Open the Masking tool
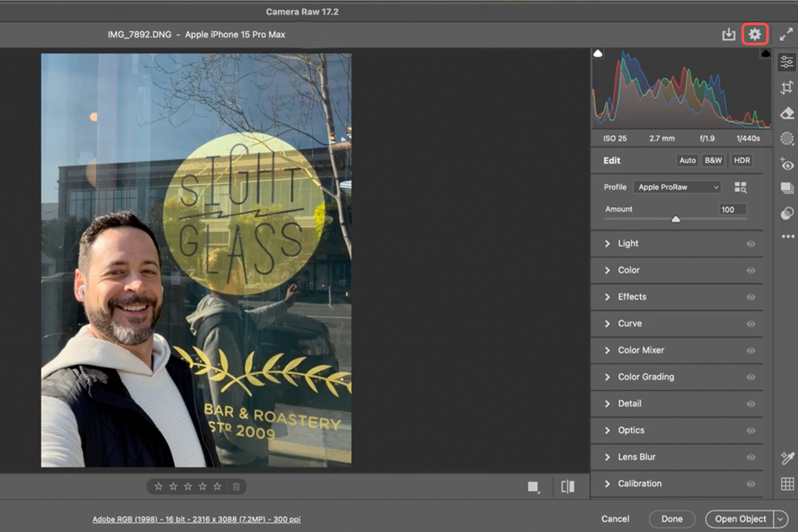 (787, 138)
